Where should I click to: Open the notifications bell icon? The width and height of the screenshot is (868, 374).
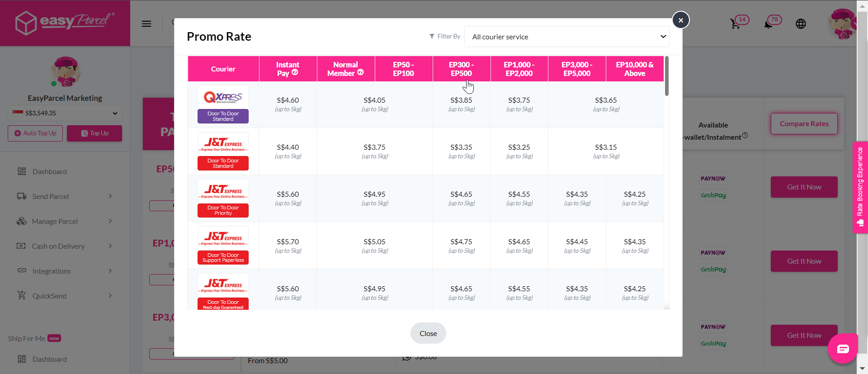pos(768,24)
